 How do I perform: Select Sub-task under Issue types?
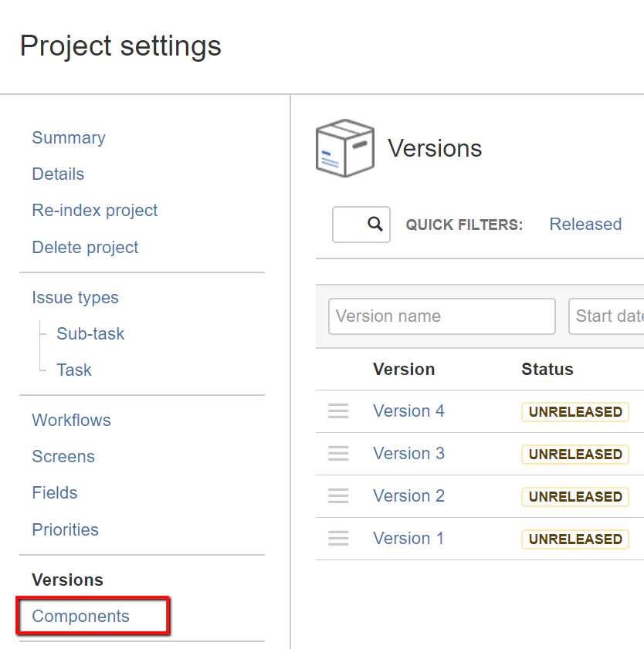90,333
